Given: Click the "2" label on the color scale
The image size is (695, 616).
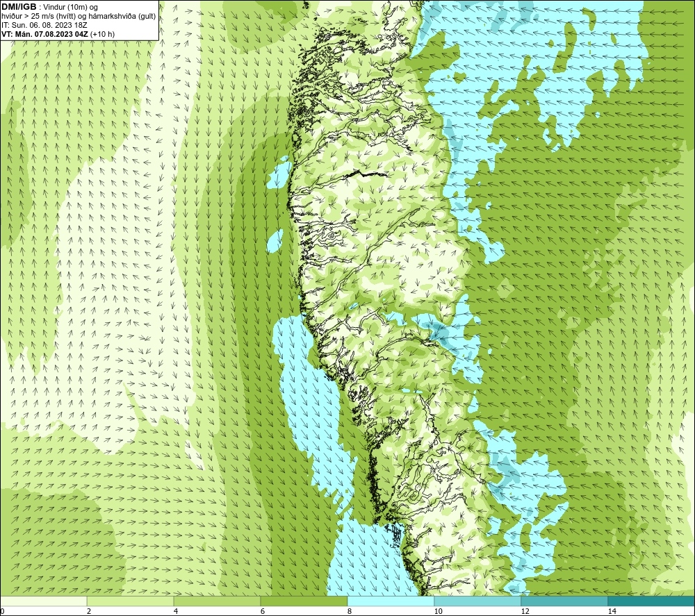Looking at the screenshot, I should click(x=89, y=611).
